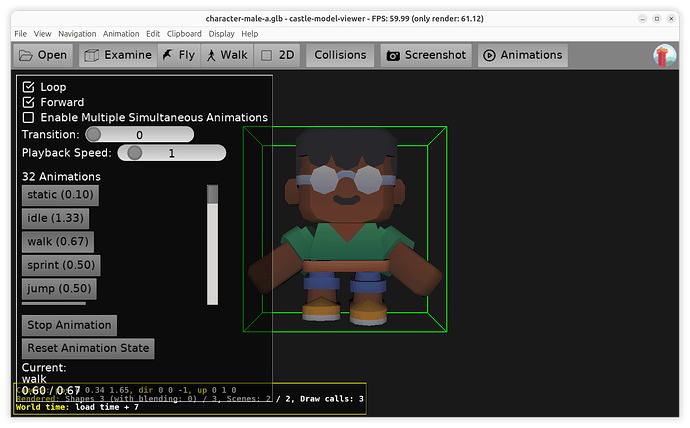Viewport: 690px width, 428px height.
Task: Open the File menu
Action: [x=20, y=34]
